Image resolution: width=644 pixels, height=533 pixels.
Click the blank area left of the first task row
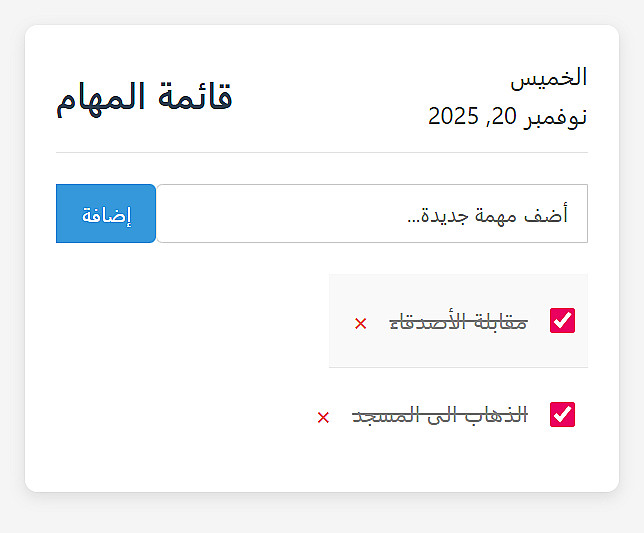tap(190, 321)
